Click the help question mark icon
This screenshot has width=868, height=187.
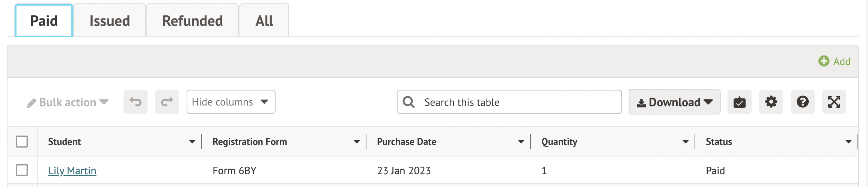tap(802, 102)
